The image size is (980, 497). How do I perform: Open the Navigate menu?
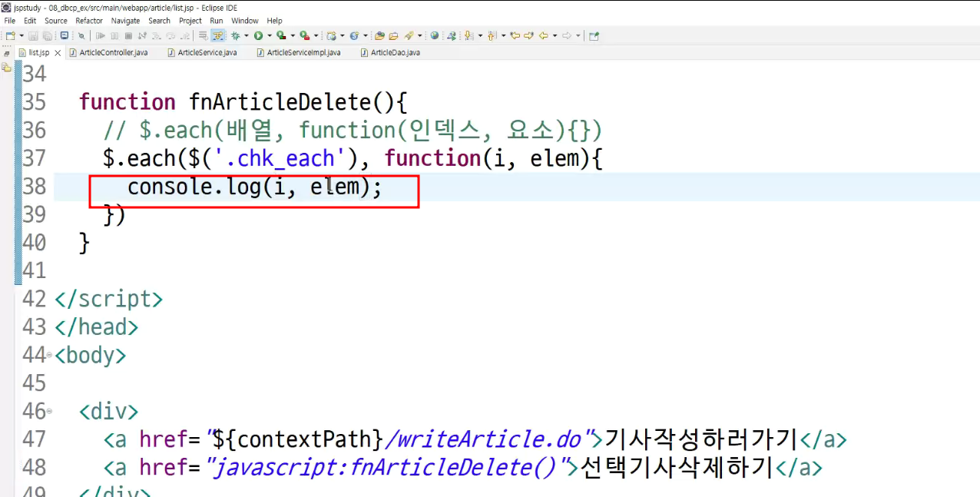[x=126, y=21]
